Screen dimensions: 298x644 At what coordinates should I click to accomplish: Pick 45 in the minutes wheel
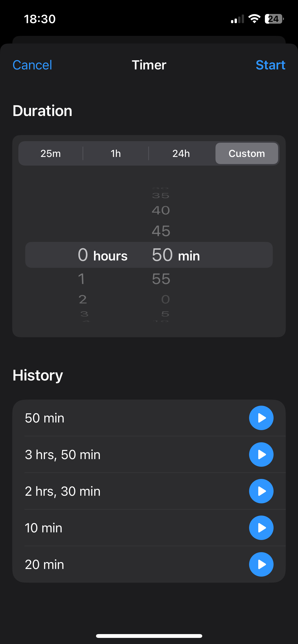161,231
